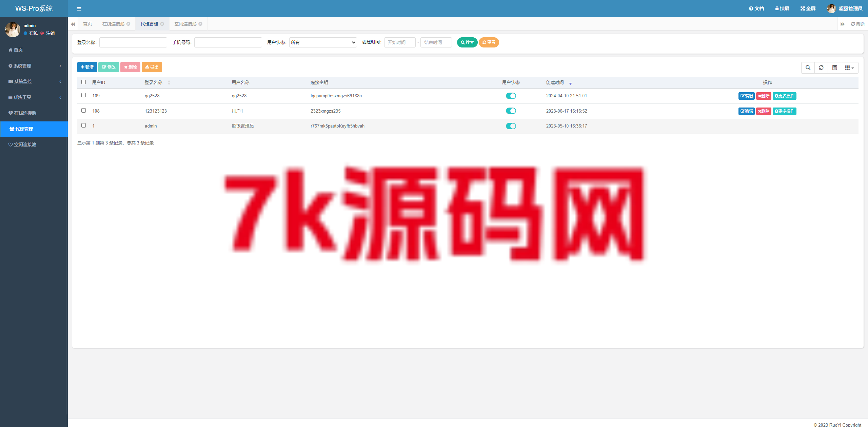Toggle status switch for qq2528
868x427 pixels.
(511, 96)
